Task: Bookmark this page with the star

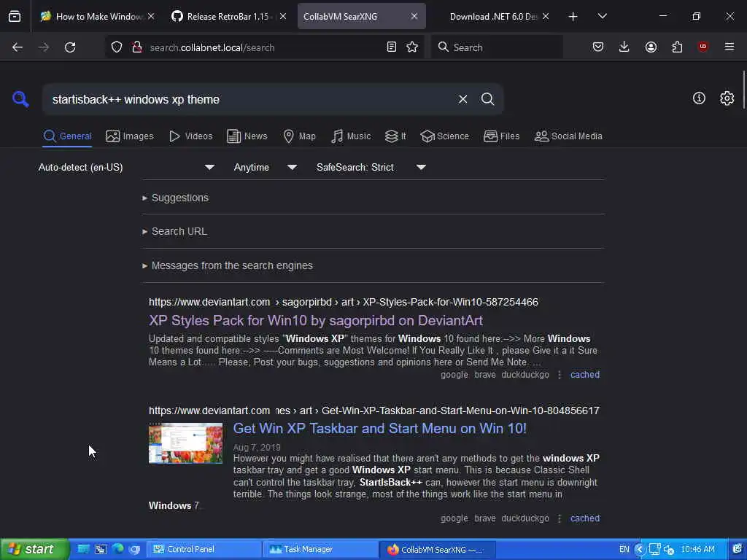Action: click(x=412, y=47)
